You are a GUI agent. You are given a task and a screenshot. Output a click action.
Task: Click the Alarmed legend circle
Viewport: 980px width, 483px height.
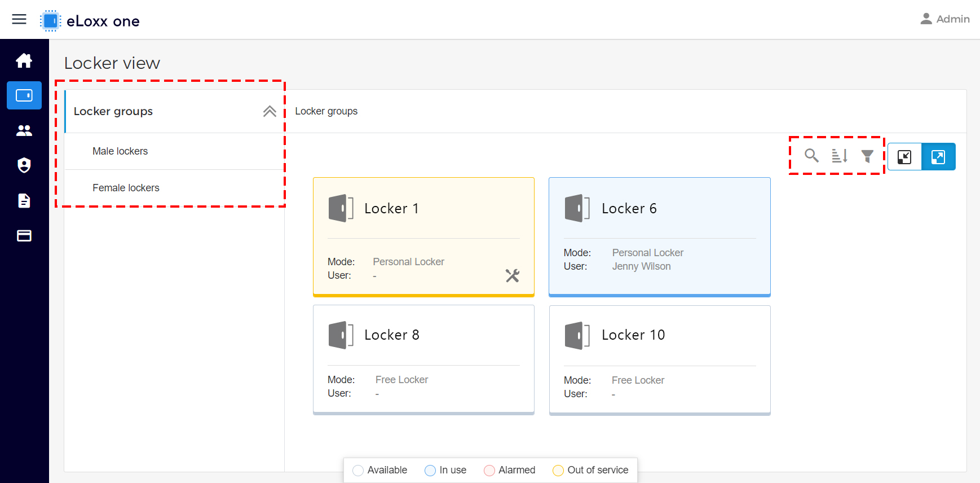tap(489, 471)
